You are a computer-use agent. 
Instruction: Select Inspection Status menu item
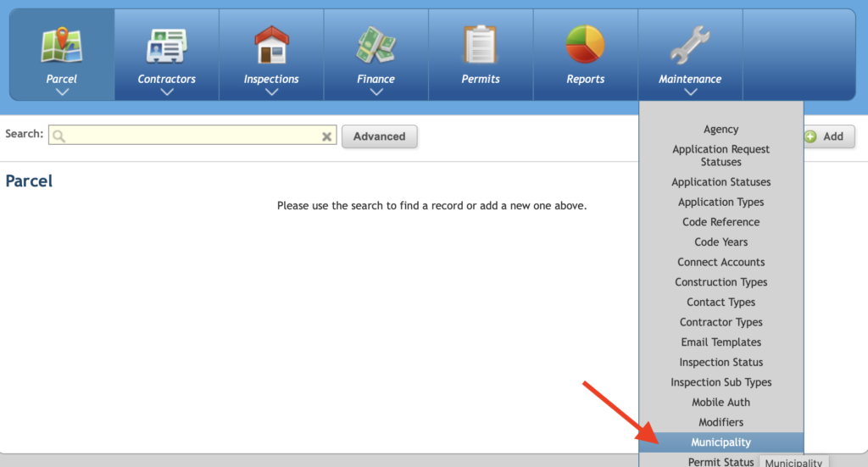coord(721,362)
